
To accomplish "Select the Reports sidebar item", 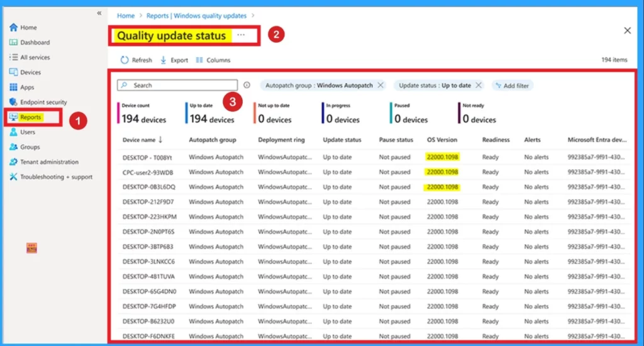I will coord(30,117).
